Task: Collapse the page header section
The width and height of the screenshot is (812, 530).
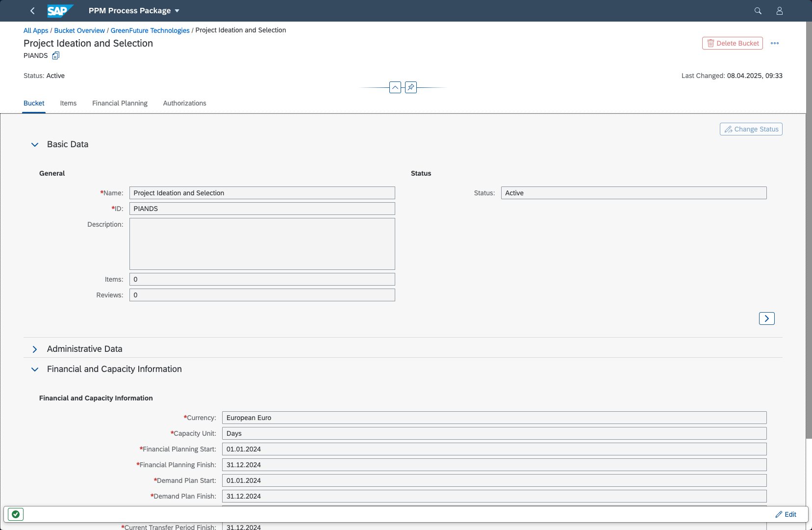Action: [x=395, y=87]
